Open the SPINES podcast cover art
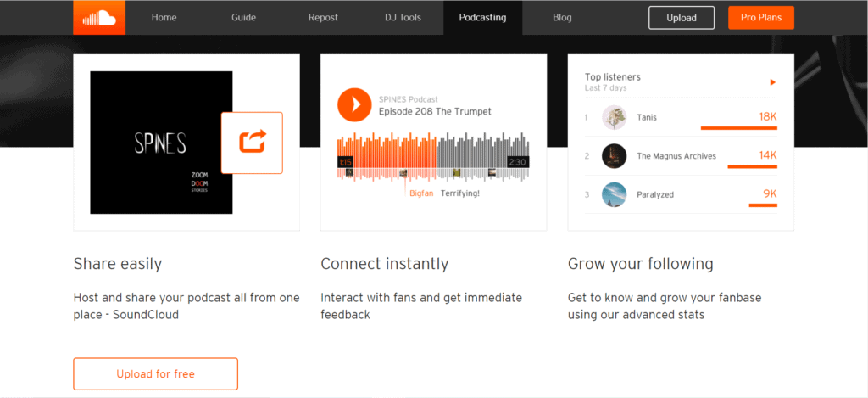 pos(161,143)
